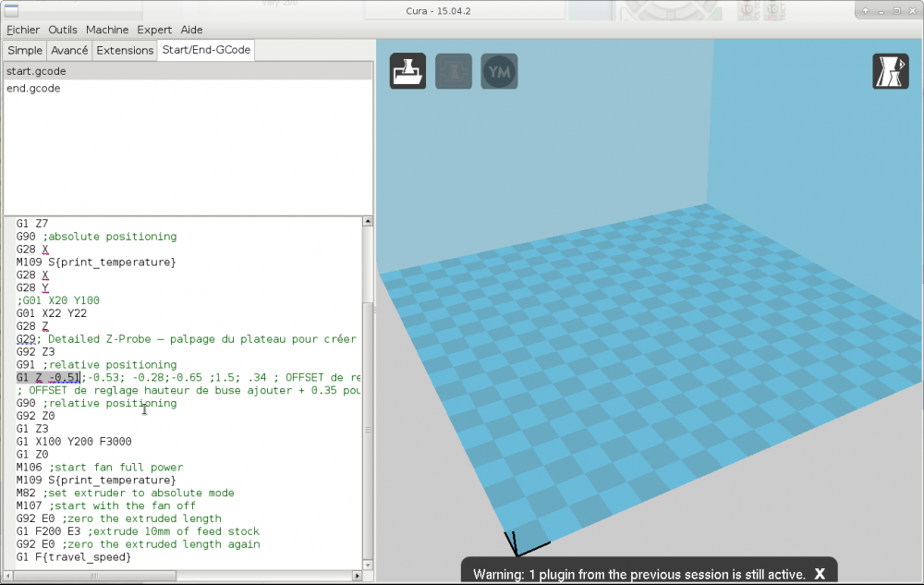
Task: Dismiss the plugin warning with the X
Action: pyautogui.click(x=820, y=574)
